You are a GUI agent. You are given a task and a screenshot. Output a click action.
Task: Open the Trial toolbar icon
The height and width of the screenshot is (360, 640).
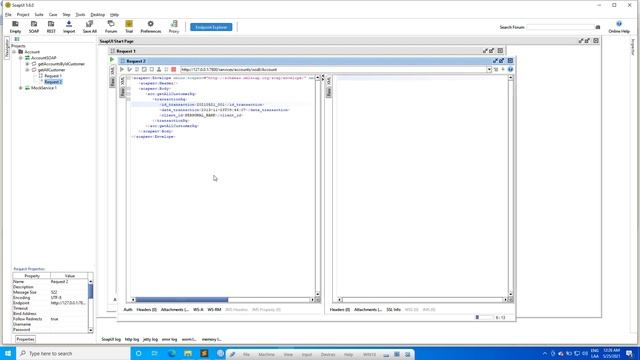[x=129, y=27]
